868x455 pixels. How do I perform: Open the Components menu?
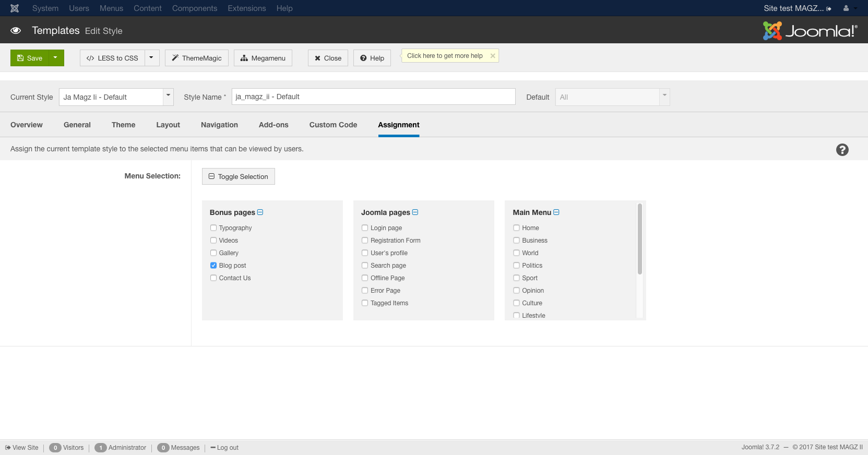(195, 8)
